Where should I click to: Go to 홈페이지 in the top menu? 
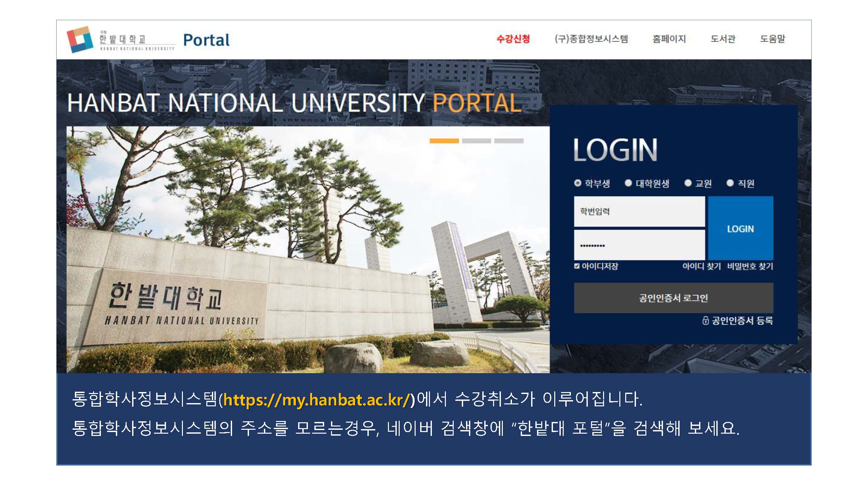(x=669, y=39)
